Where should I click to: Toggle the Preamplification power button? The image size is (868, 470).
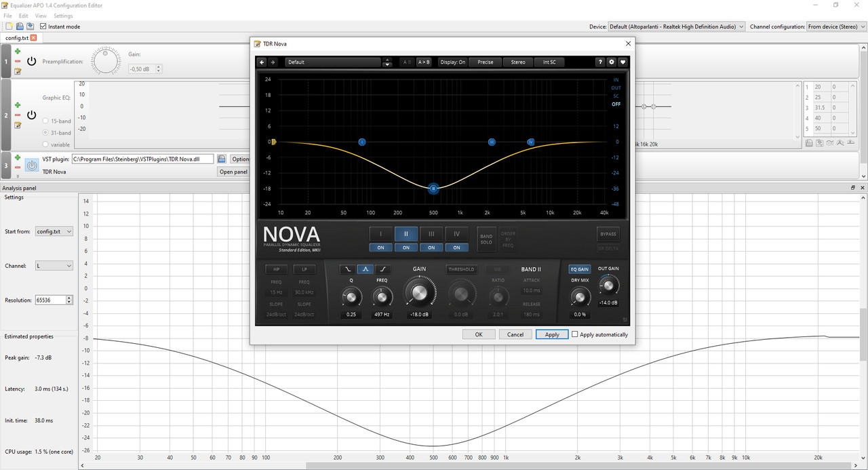point(31,61)
